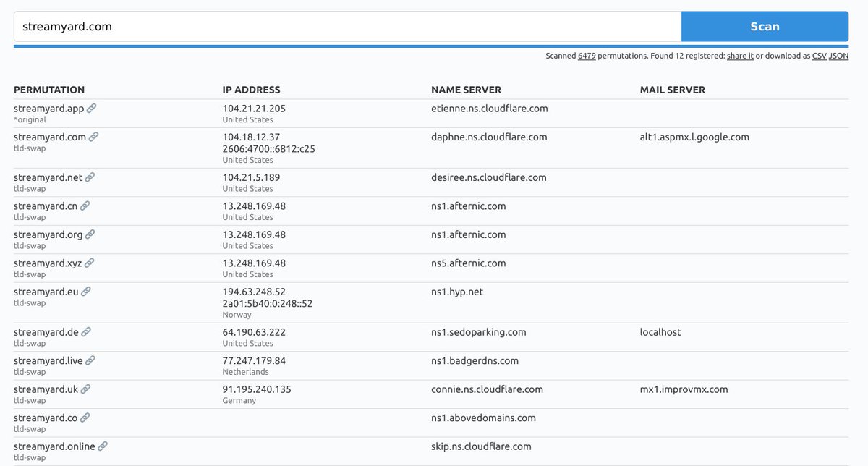Click the link icon beside streamyard.eu
This screenshot has height=466, width=868.
point(86,292)
